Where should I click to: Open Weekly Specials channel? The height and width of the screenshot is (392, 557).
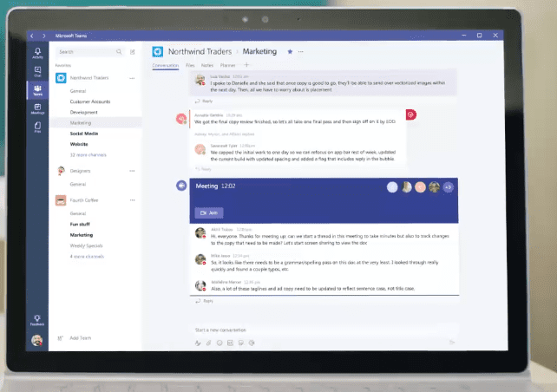click(x=86, y=245)
